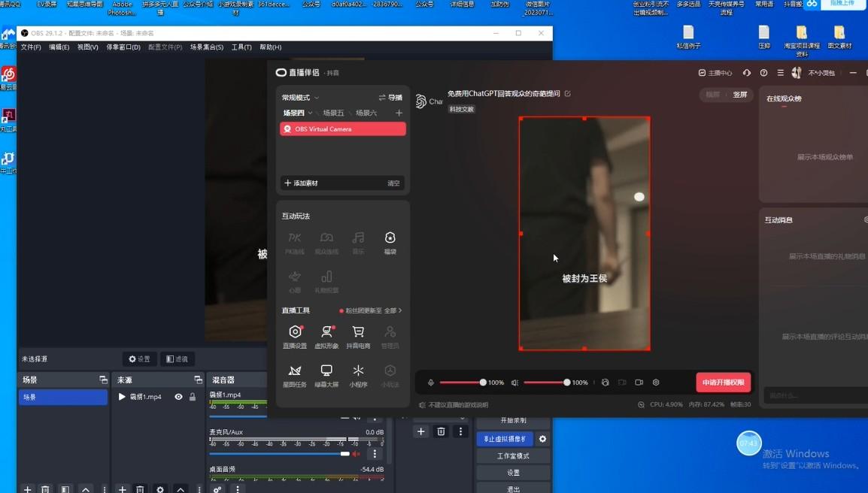Screen dimensions: 868x493
Task: Click the edit icon beside stream title
Action: pos(568,94)
